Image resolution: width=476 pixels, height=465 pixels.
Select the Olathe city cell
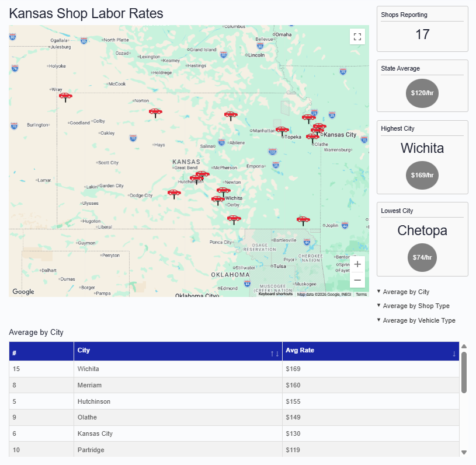178,417
